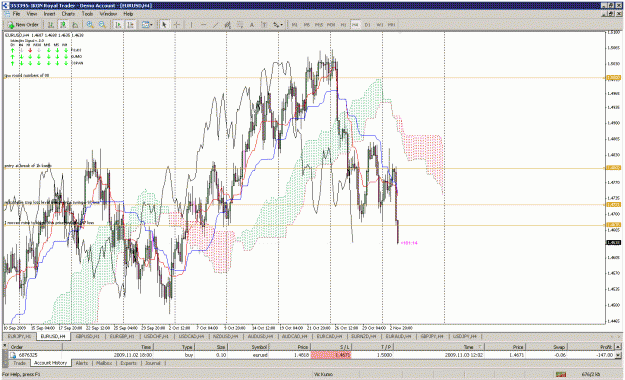
Task: Switch to M1 timeframe
Action: tap(295, 25)
